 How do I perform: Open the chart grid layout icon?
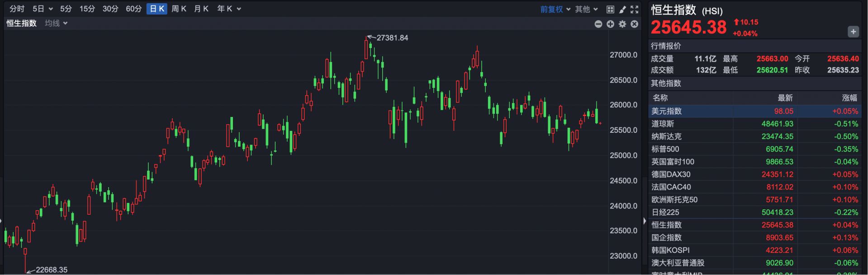(610, 9)
